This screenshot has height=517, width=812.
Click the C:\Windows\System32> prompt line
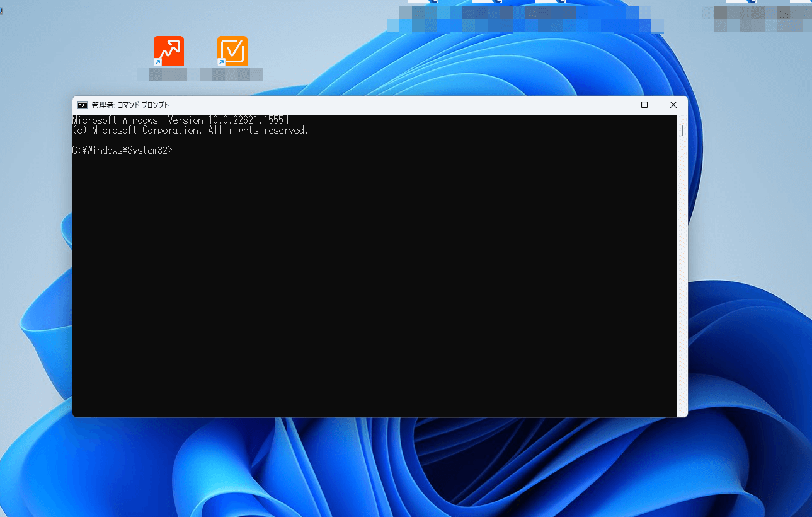[122, 150]
